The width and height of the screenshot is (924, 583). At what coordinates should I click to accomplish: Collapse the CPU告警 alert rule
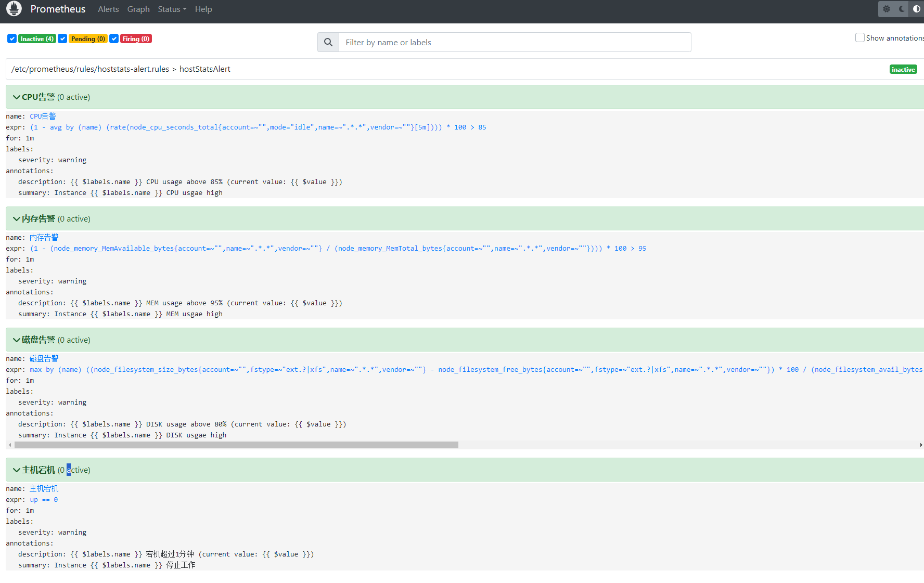coord(17,97)
